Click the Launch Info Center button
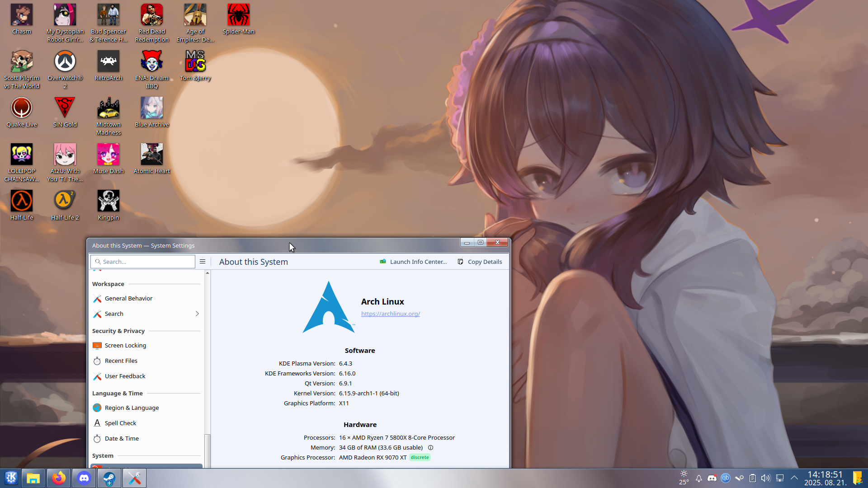This screenshot has width=868, height=488. coord(413,262)
